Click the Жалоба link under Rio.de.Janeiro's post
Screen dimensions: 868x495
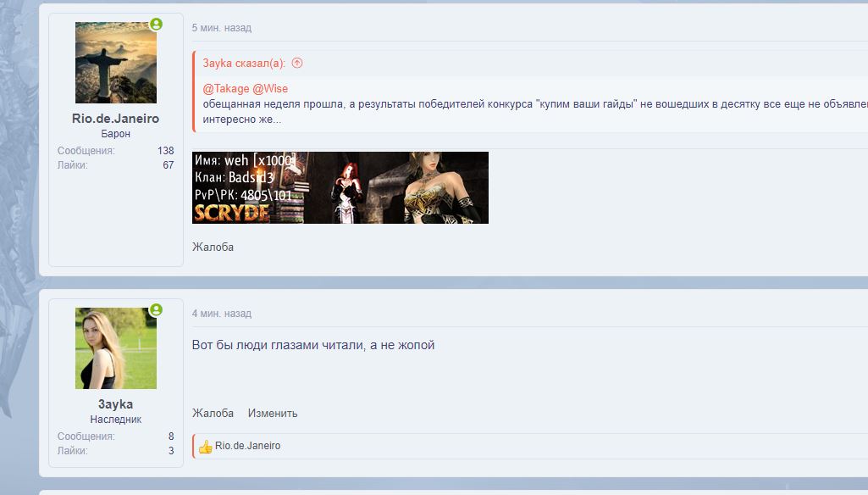click(x=211, y=247)
